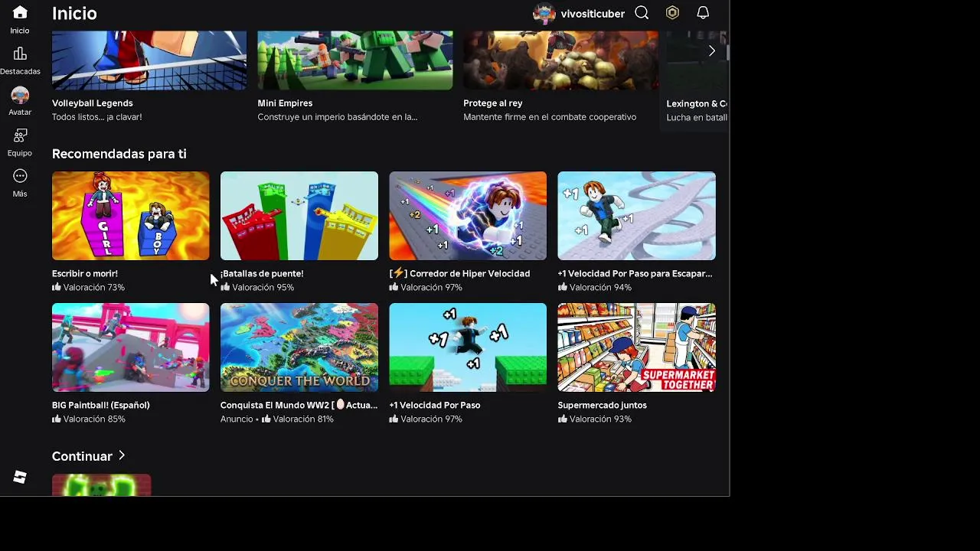Click the Conquista El Mundo WW2 title

point(299,405)
